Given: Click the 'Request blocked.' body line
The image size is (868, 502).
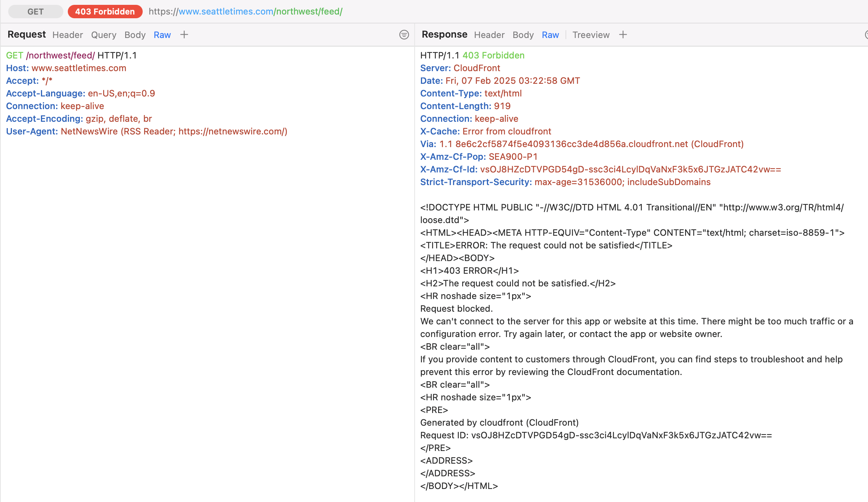Looking at the screenshot, I should coord(456,309).
